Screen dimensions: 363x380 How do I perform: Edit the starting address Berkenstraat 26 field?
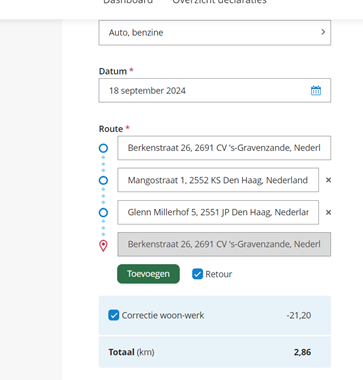[224, 148]
